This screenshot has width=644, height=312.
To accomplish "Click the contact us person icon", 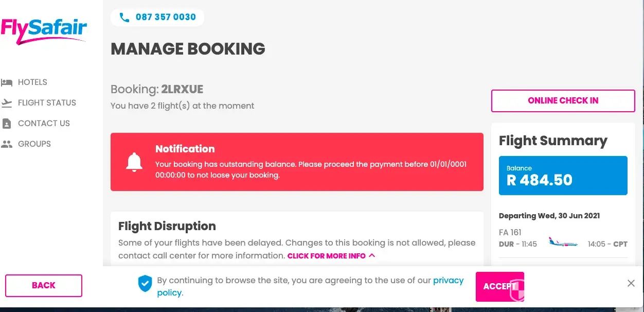I will 7,124.
